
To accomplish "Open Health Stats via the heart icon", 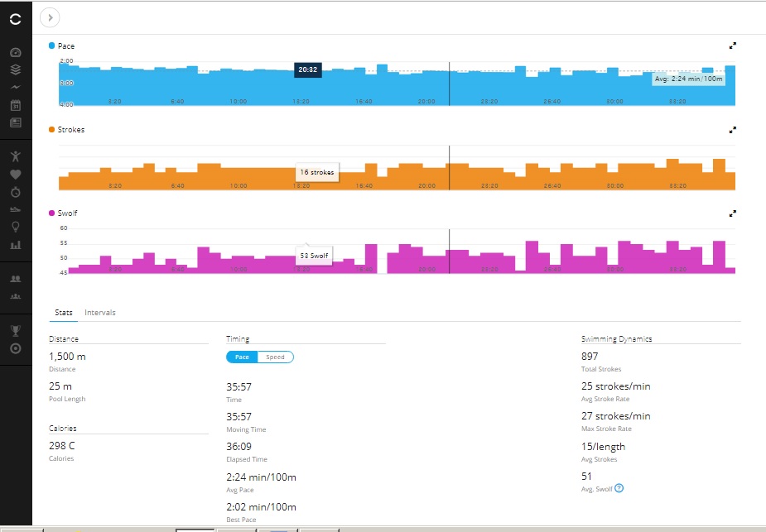I will click(16, 172).
